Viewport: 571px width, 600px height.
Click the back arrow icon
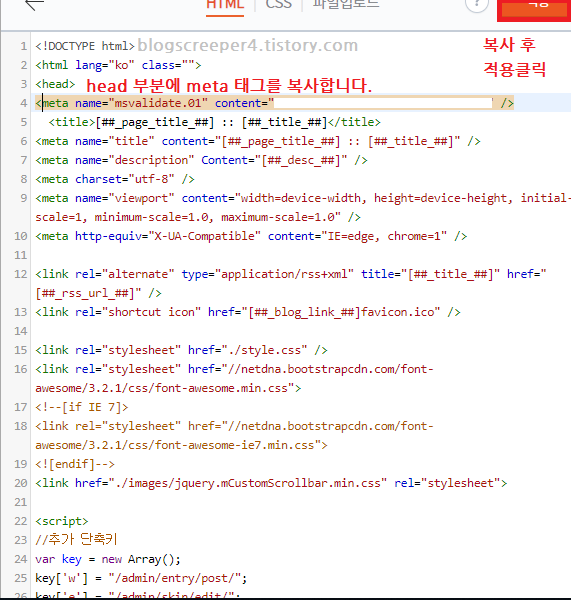coord(34,5)
